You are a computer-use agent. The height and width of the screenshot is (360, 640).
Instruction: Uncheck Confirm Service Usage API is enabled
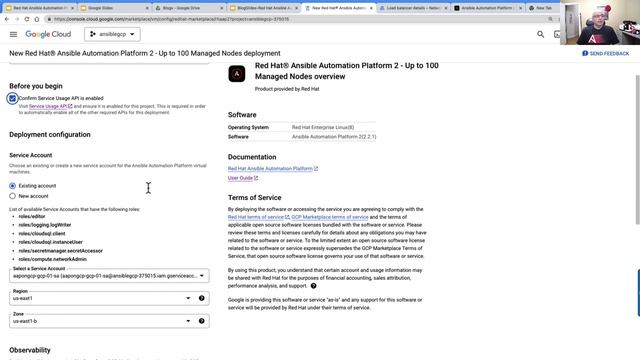12,98
